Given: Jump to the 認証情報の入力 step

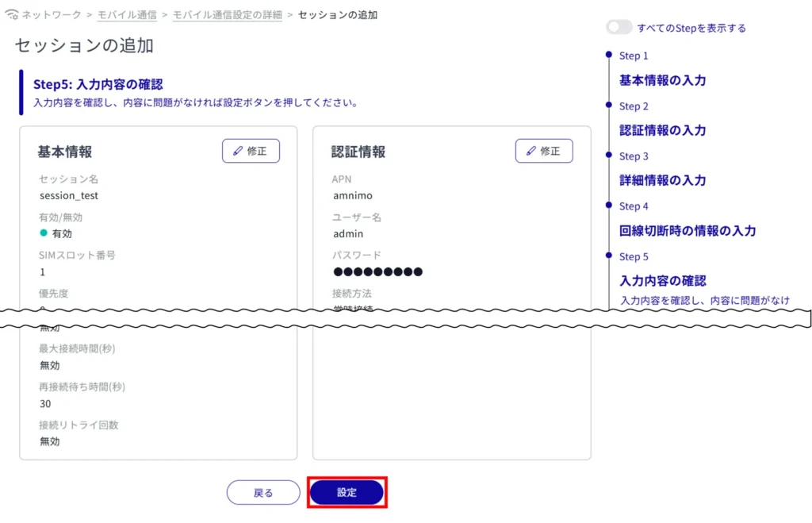Looking at the screenshot, I should [x=662, y=130].
